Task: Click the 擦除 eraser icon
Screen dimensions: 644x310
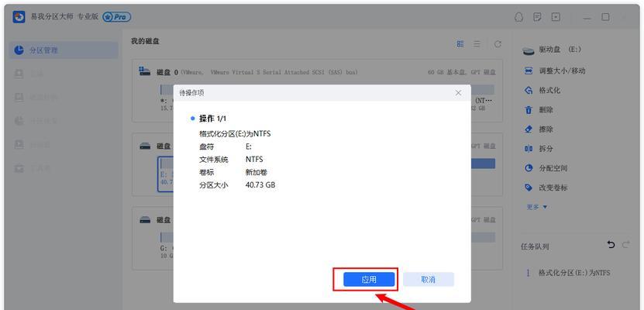Action: [529, 129]
